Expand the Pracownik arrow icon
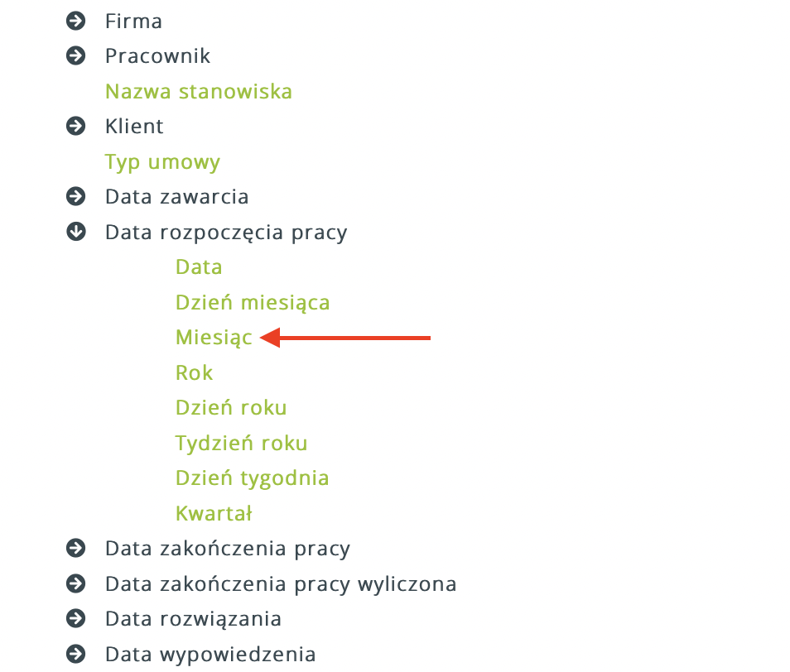The height and width of the screenshot is (672, 790). click(75, 56)
